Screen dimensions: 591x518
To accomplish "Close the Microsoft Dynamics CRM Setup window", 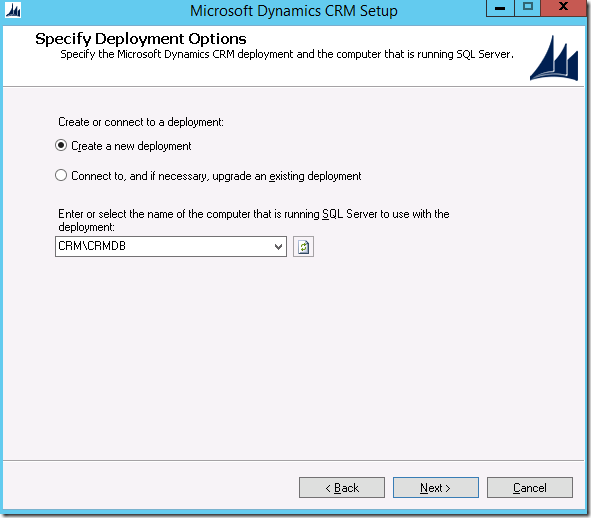I will [563, 8].
